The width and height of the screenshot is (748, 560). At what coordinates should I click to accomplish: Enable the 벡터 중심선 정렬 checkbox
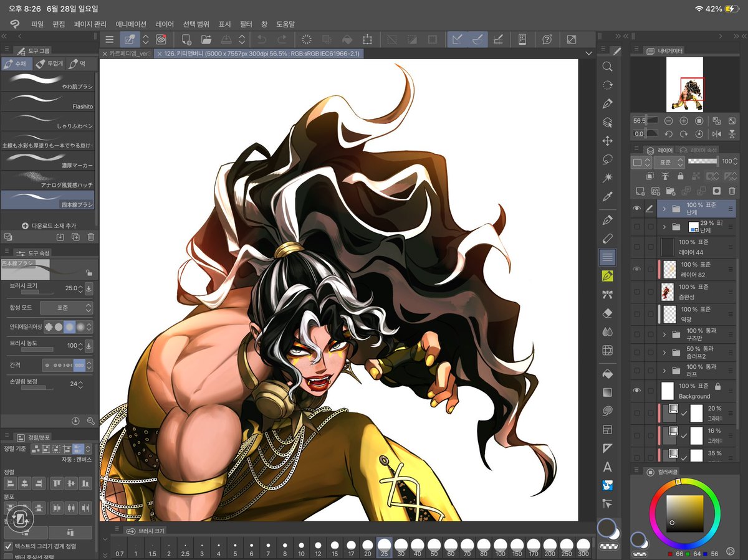click(8, 556)
